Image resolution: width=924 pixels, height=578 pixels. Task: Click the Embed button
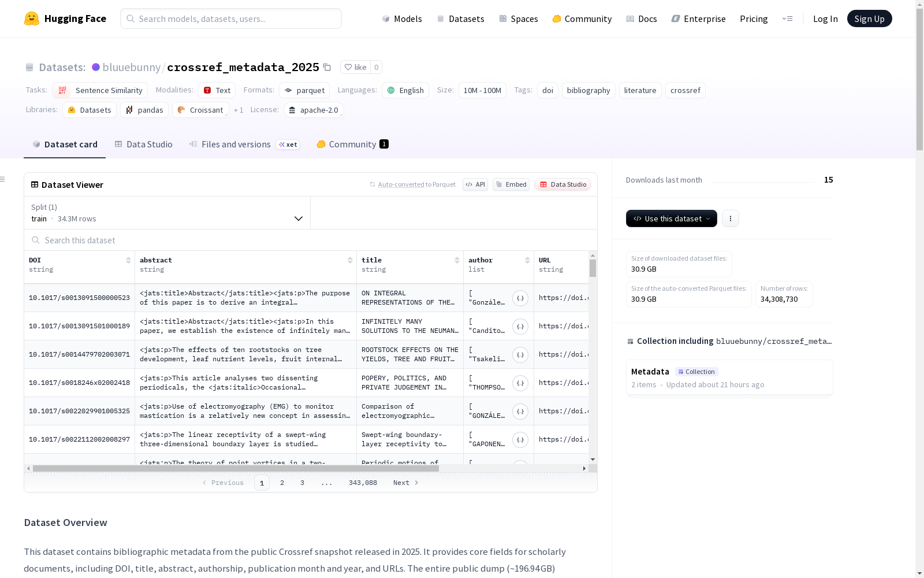(511, 184)
